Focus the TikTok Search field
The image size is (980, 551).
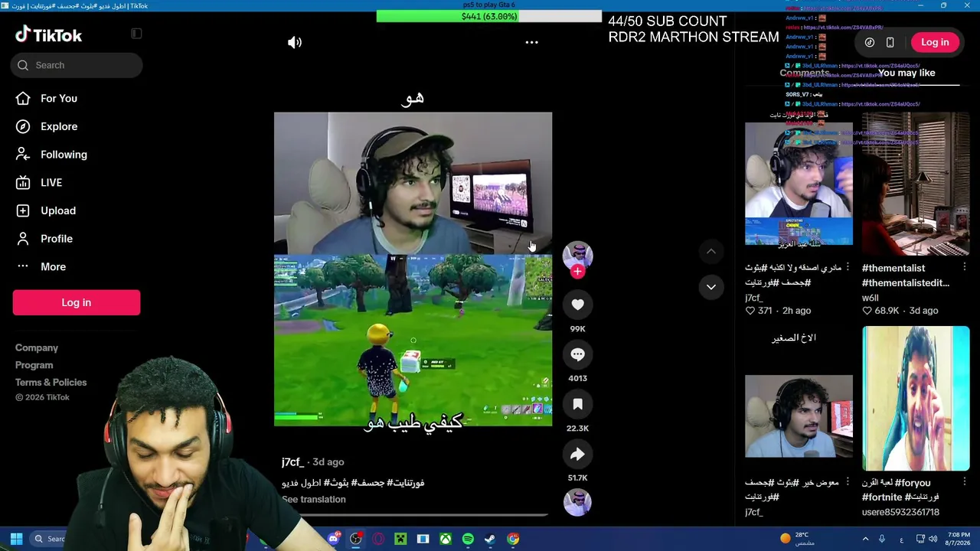click(77, 65)
